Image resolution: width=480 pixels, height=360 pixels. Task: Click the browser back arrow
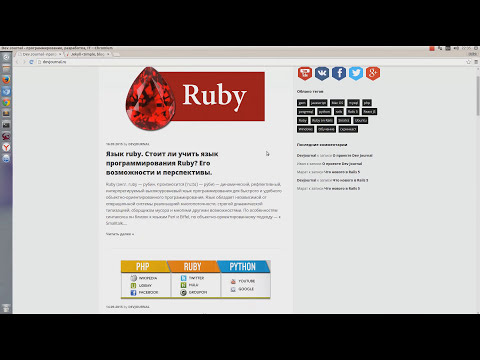tap(17, 62)
